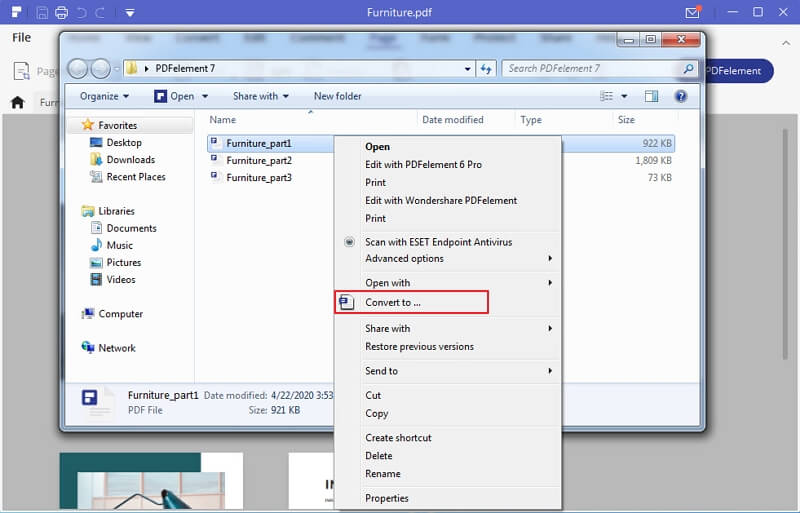The height and width of the screenshot is (513, 800).
Task: Choose Restore previous versions
Action: (x=419, y=347)
